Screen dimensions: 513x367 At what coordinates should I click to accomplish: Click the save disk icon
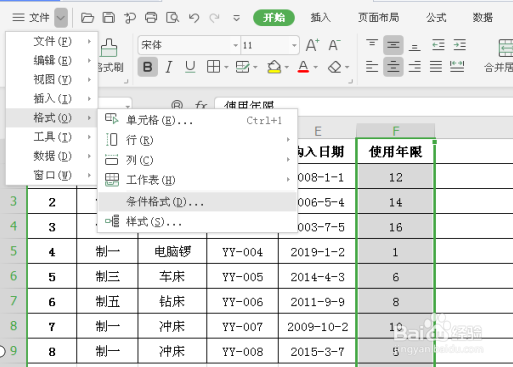click(108, 17)
